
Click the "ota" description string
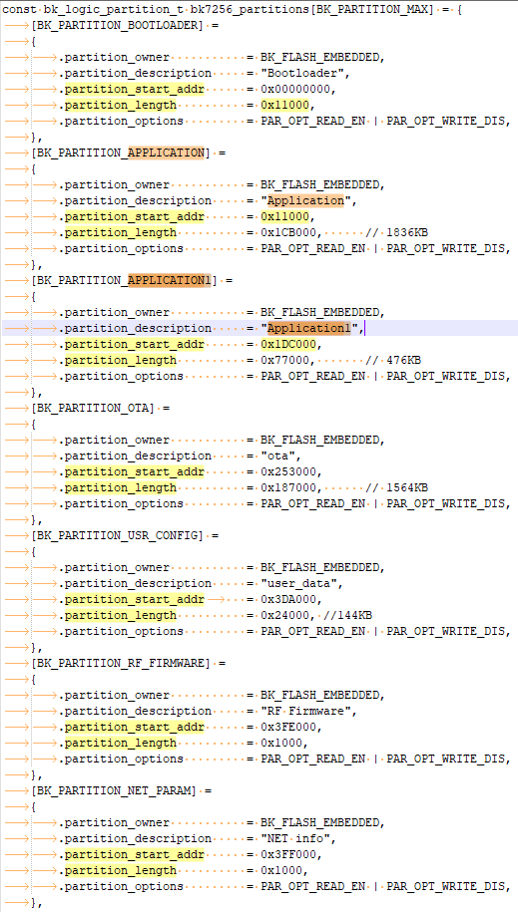tap(278, 456)
